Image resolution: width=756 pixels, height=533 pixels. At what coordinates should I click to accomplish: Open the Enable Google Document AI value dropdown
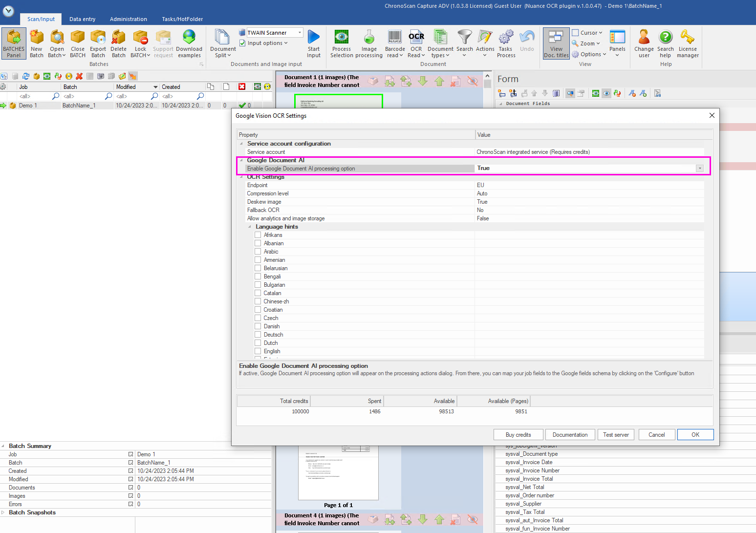point(700,169)
